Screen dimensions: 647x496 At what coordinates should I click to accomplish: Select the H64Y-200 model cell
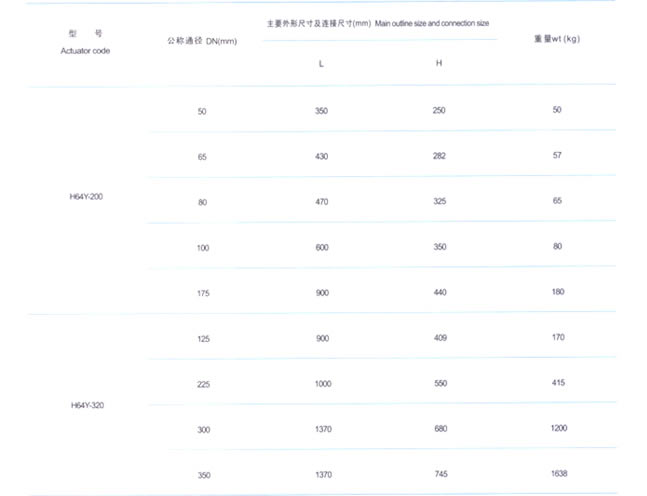[85, 197]
